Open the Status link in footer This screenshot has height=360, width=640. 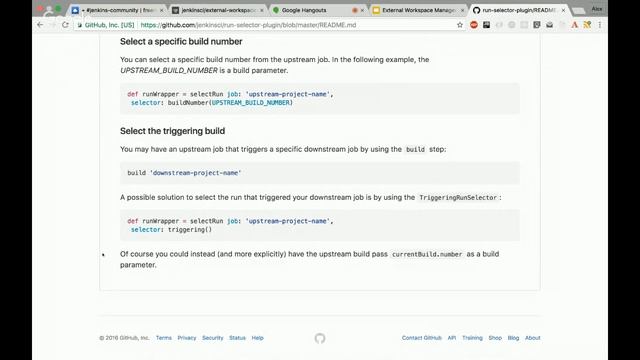click(x=237, y=338)
